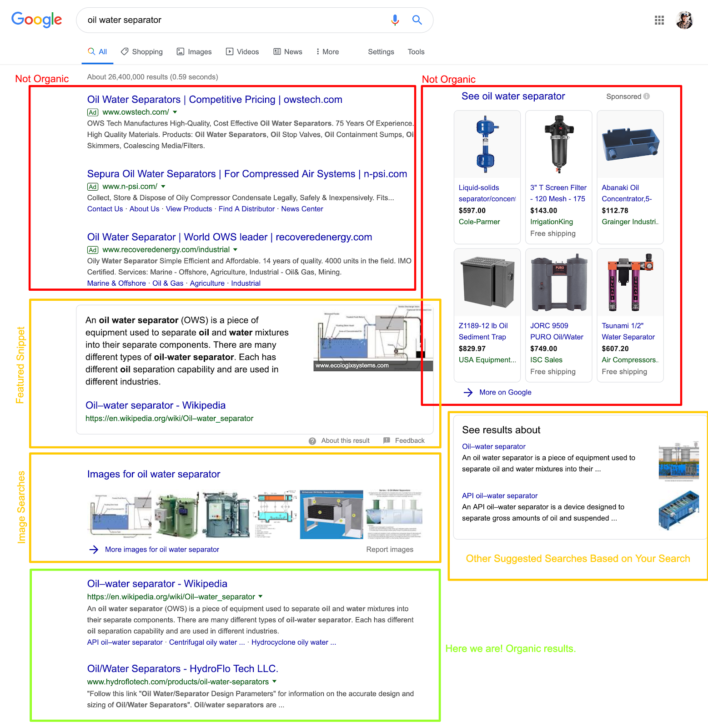Expand dropdown beside Wikipedia organic result URL

click(261, 597)
